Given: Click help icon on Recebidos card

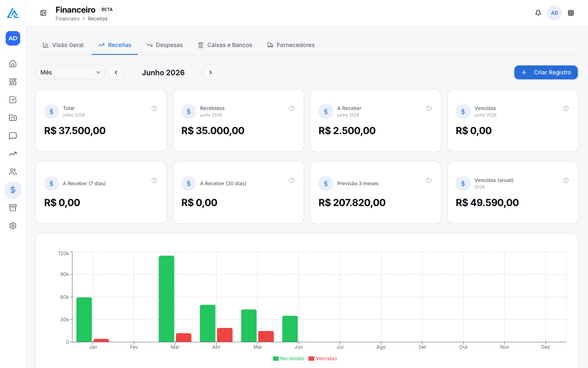Looking at the screenshot, I should [x=292, y=108].
